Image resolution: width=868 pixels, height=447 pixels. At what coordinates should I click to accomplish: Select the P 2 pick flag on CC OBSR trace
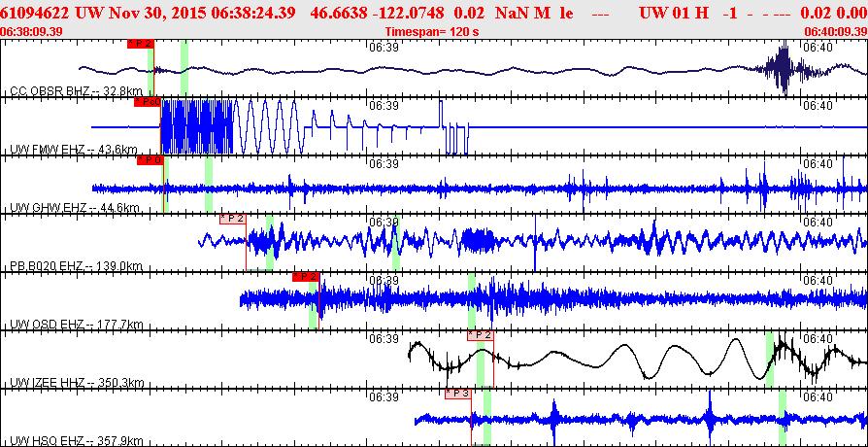[141, 44]
